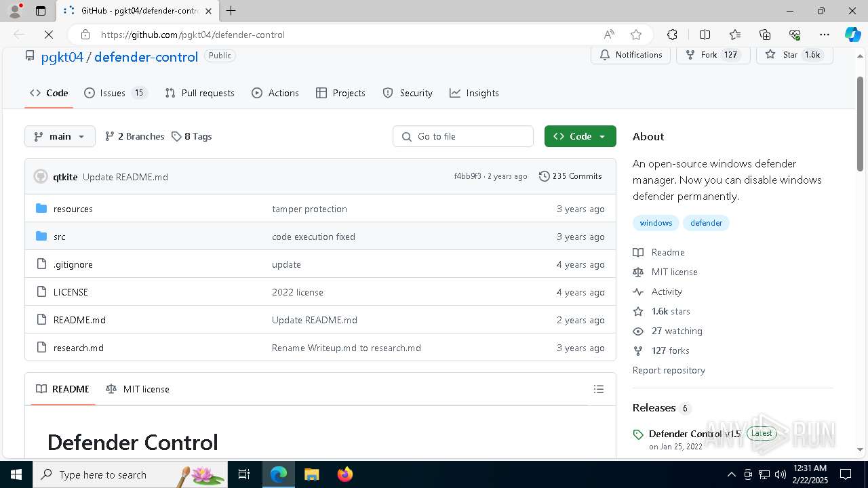
Task: Open the Copilot sidebar icon
Action: (852, 35)
